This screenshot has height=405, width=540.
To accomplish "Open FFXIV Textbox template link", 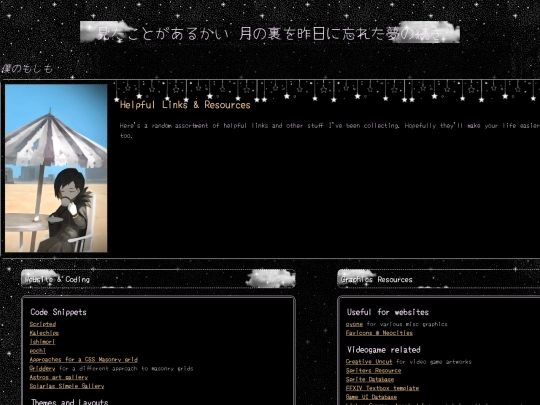I will (x=382, y=388).
